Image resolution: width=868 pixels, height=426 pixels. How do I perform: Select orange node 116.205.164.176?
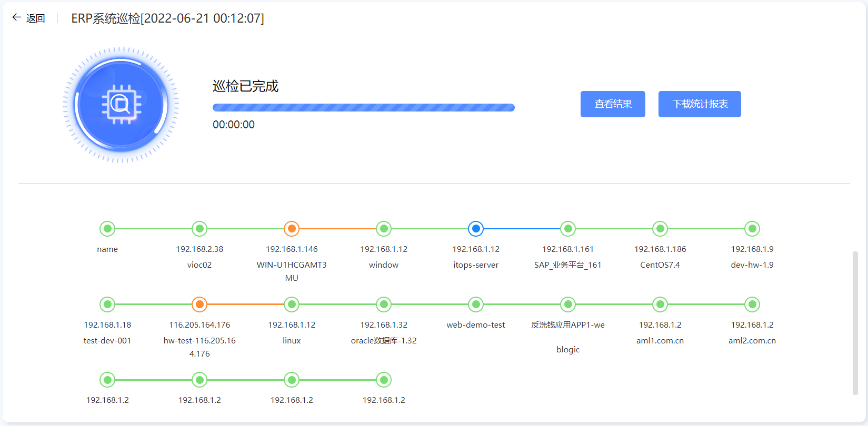click(x=199, y=305)
